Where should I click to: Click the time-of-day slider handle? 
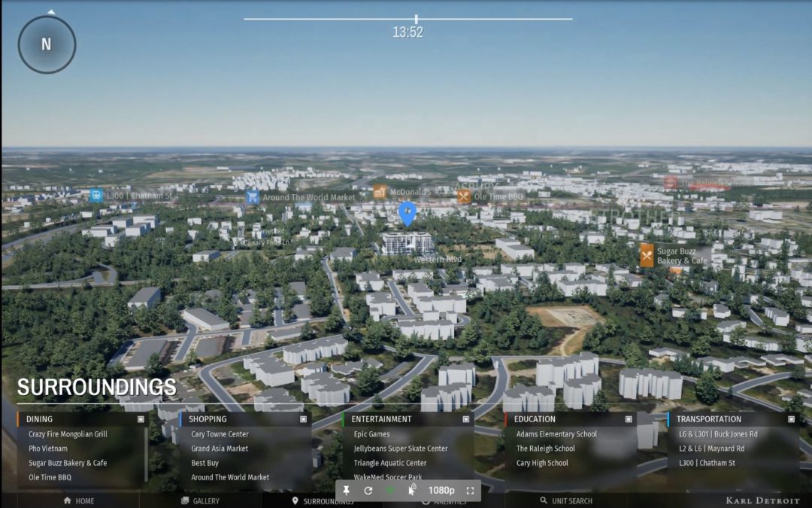[416, 19]
